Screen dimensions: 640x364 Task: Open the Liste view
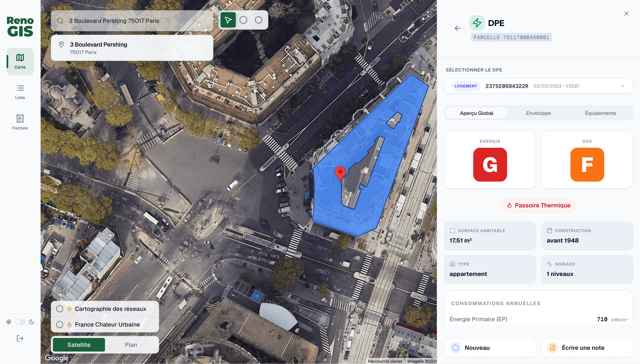click(x=20, y=92)
